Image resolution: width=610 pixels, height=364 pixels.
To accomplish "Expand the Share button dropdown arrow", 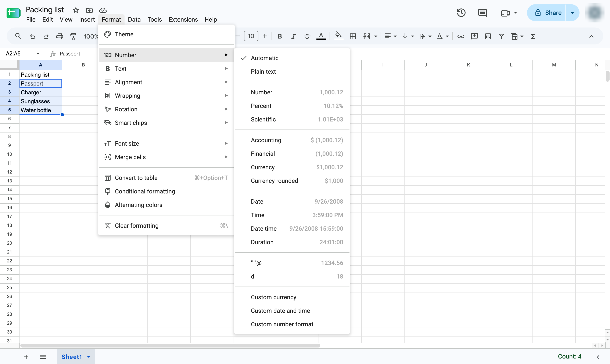I will (572, 13).
